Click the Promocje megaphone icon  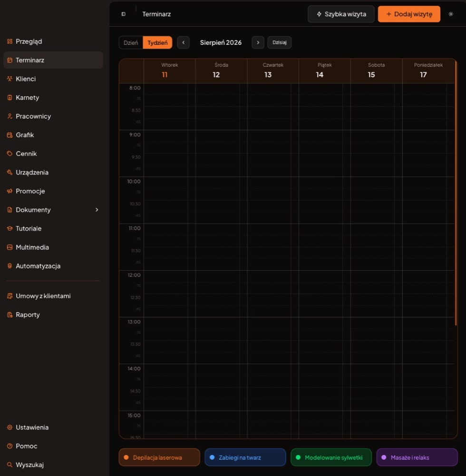pos(10,191)
